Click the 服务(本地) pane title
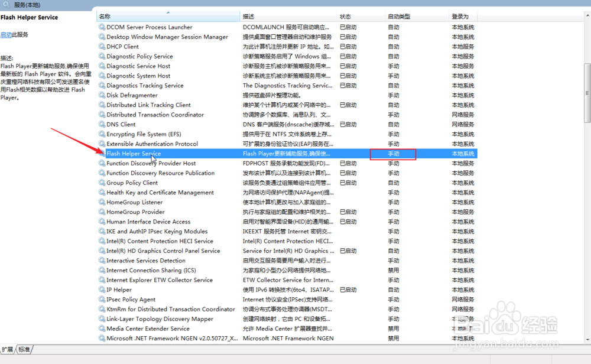Screen dimensions: 591x364 coord(27,5)
